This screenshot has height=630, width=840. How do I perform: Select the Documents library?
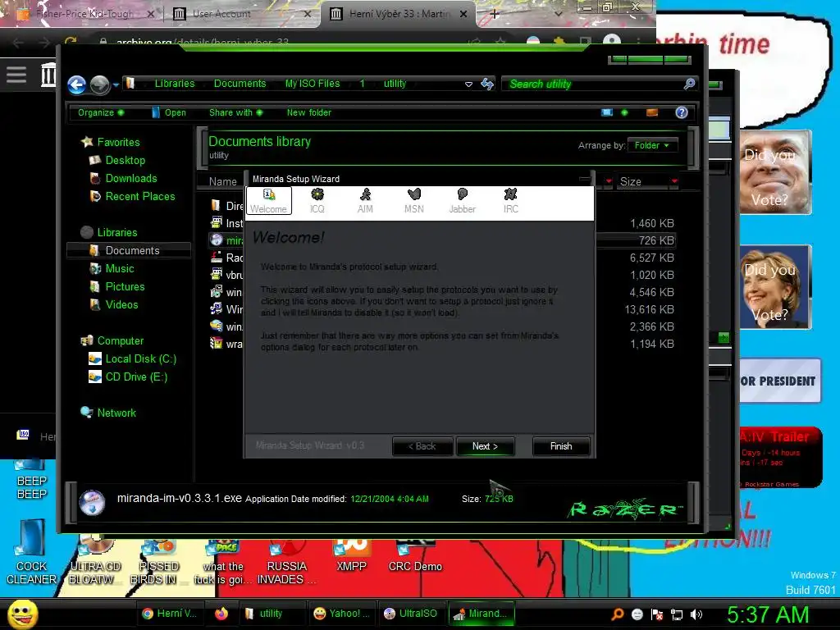129,250
